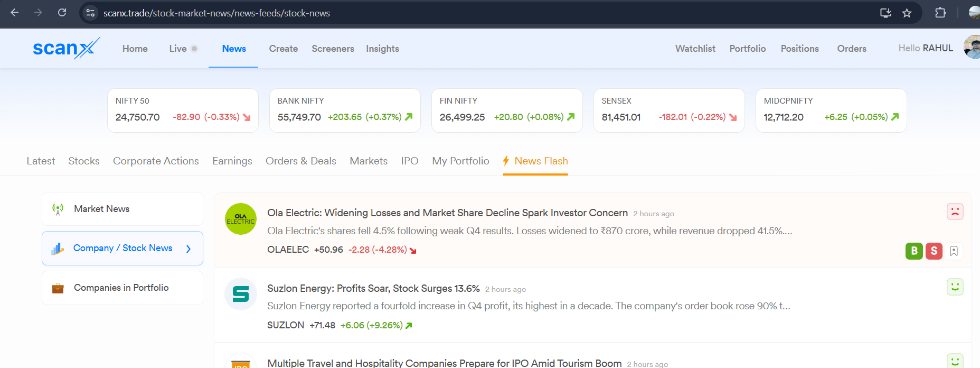Open the NIFTY 50 index card
The height and width of the screenshot is (368, 980).
point(183,111)
